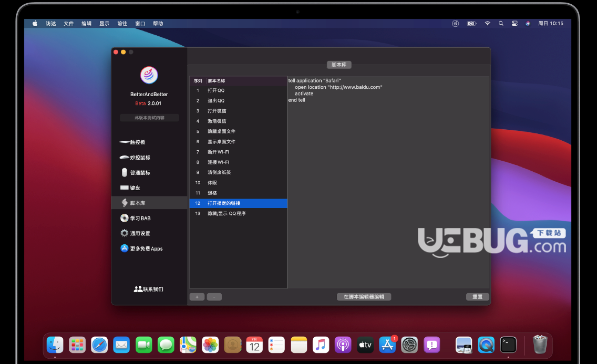This screenshot has height=364, width=597.
Task: Select highlighted script row 12
Action: [238, 203]
